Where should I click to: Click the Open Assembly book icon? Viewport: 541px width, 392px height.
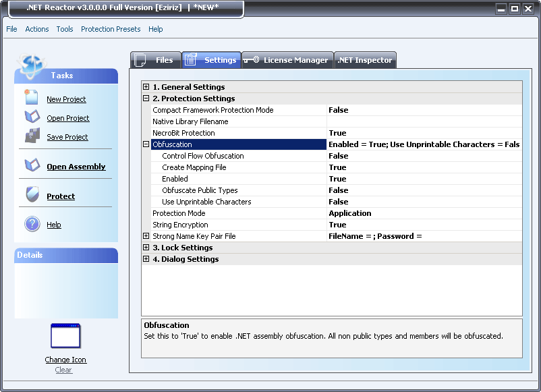(x=32, y=165)
